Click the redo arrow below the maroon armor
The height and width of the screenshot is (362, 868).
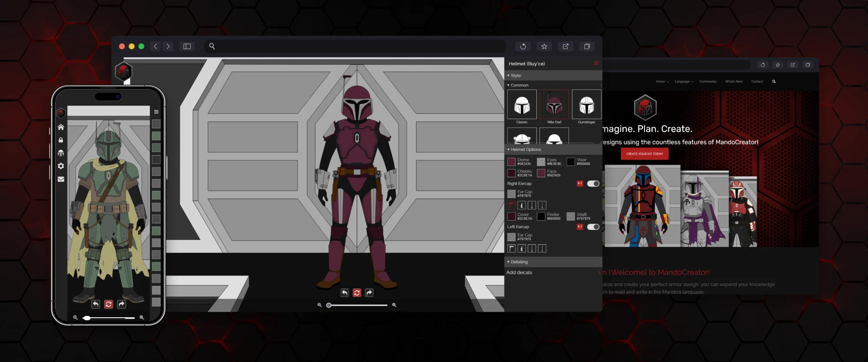tap(369, 293)
